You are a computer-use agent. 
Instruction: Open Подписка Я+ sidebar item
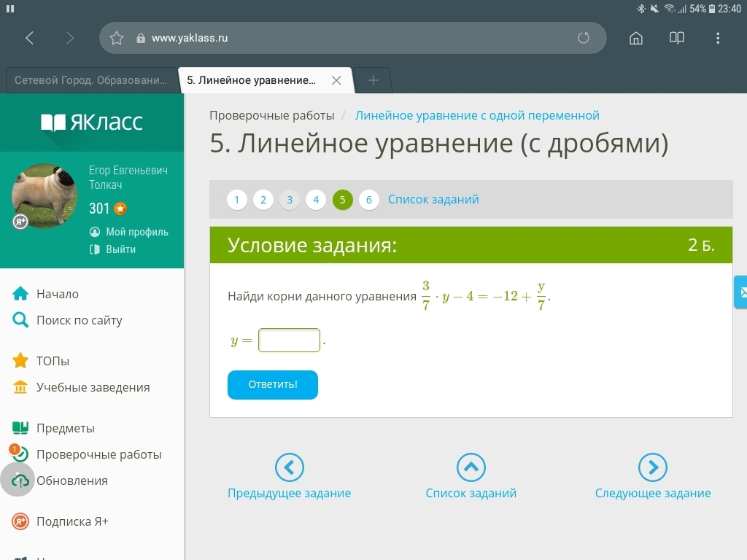pyautogui.click(x=72, y=522)
